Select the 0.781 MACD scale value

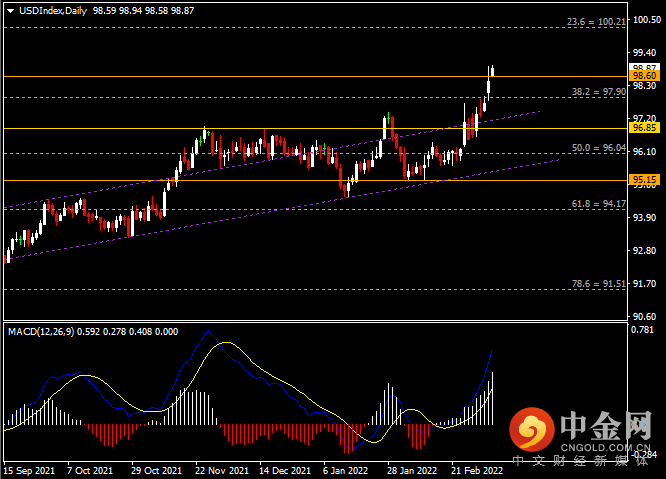pos(642,330)
